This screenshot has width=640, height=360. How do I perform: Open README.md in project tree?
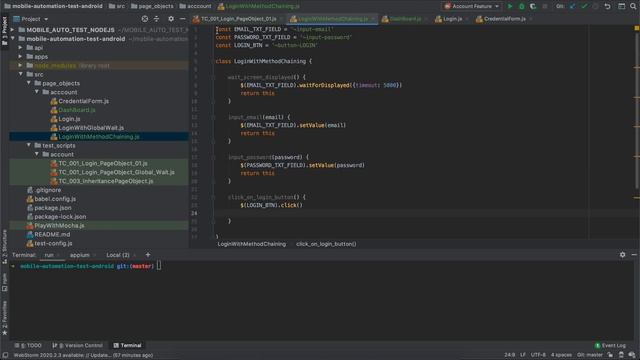pos(52,234)
